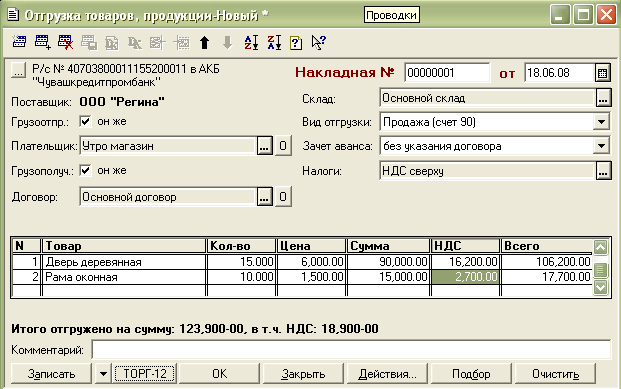Click the new row toolbar icon
This screenshot has width=621, height=389.
pos(19,42)
